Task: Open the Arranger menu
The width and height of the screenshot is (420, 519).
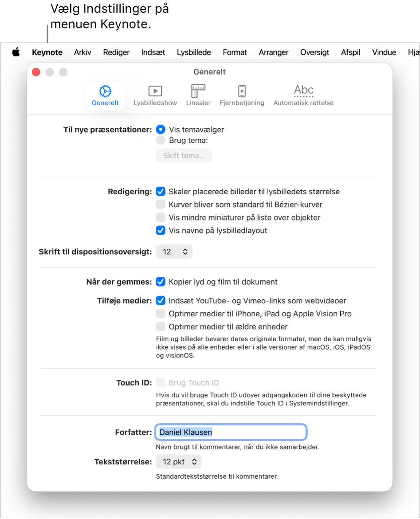Action: (x=273, y=52)
